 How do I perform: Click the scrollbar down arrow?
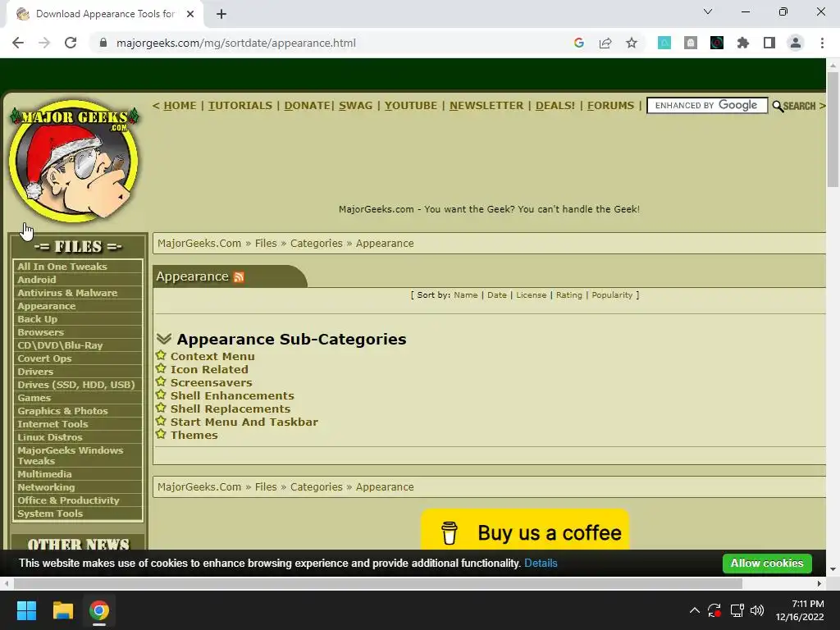tap(833, 569)
